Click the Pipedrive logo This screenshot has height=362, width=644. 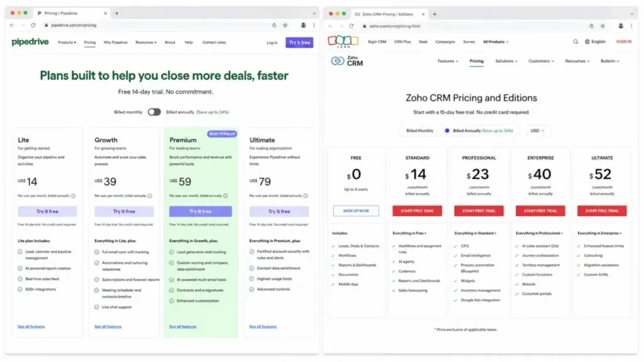[30, 42]
